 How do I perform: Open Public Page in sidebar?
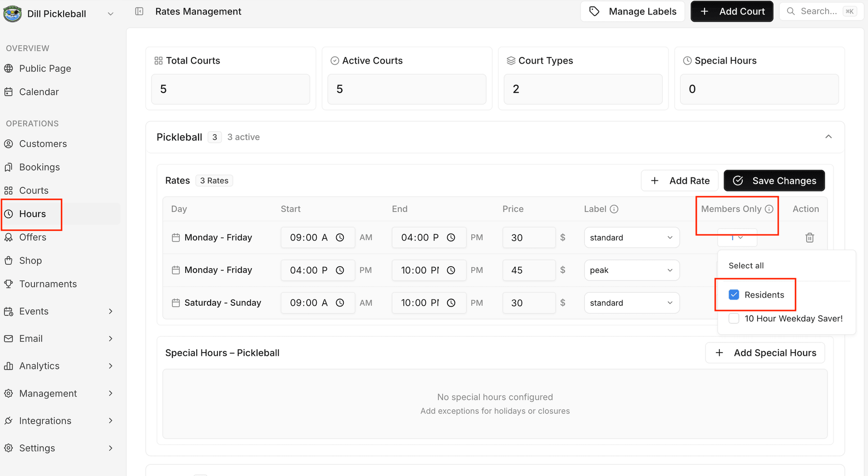pyautogui.click(x=45, y=68)
